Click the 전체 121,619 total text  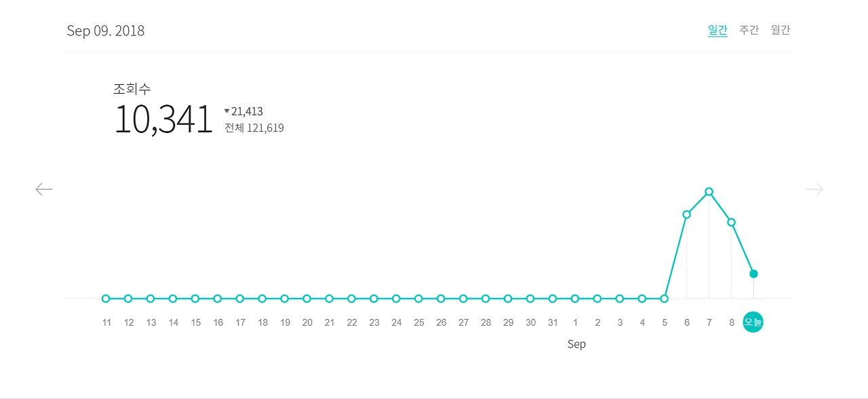pos(254,128)
